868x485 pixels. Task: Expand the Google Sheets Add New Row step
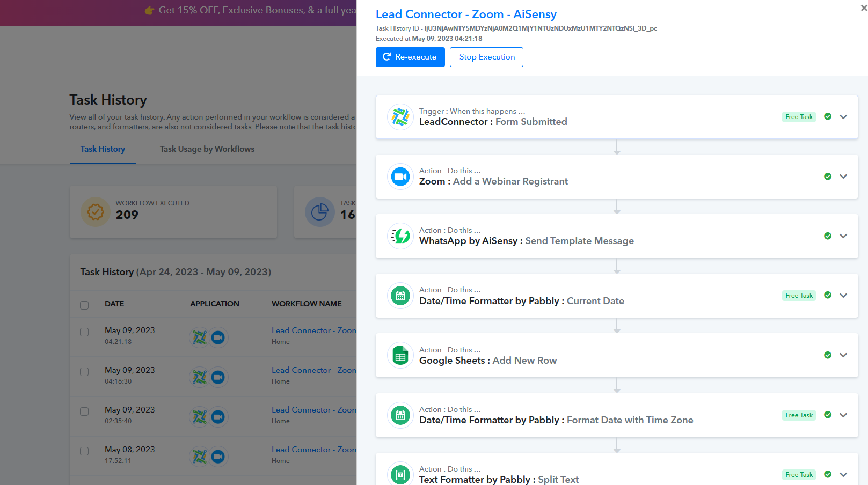[843, 355]
